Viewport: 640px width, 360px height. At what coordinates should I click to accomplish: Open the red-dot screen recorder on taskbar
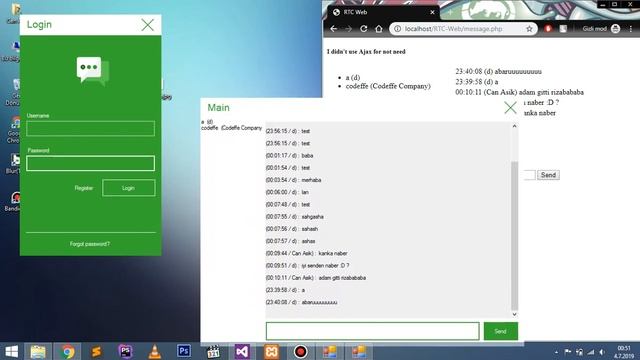tap(300, 351)
